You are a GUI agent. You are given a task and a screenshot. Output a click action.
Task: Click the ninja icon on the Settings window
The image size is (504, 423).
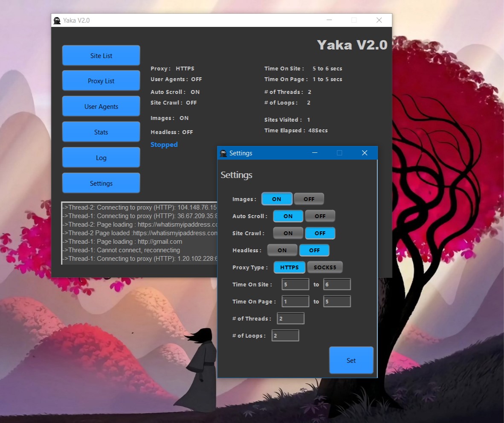click(x=223, y=153)
